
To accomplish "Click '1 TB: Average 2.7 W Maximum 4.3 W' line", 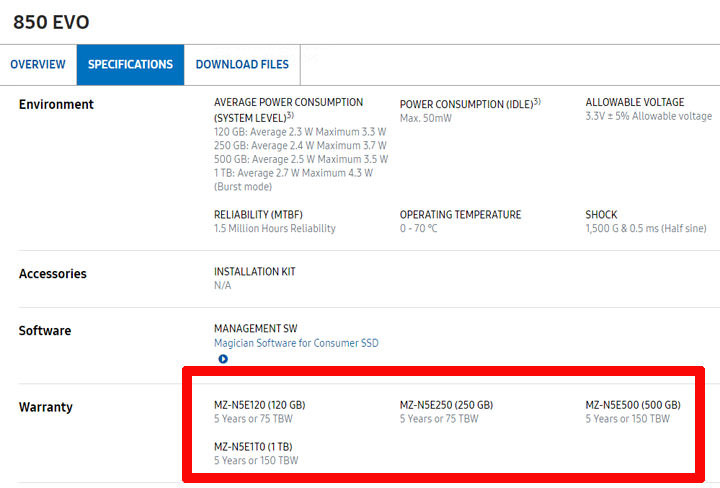I will [293, 174].
